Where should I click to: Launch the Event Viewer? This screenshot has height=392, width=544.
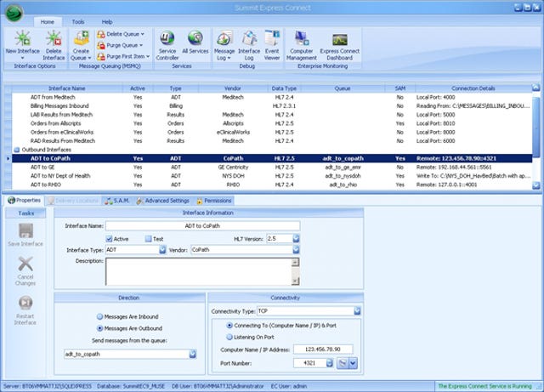272,45
